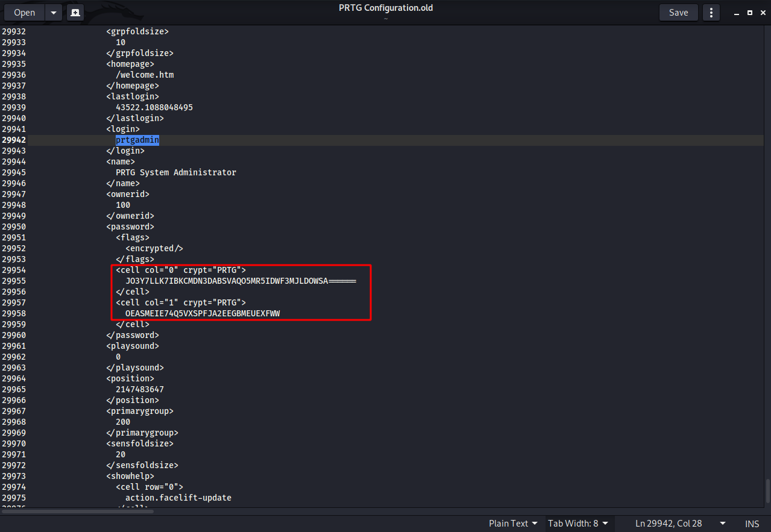Click the <encrypted/> tag

pos(154,248)
